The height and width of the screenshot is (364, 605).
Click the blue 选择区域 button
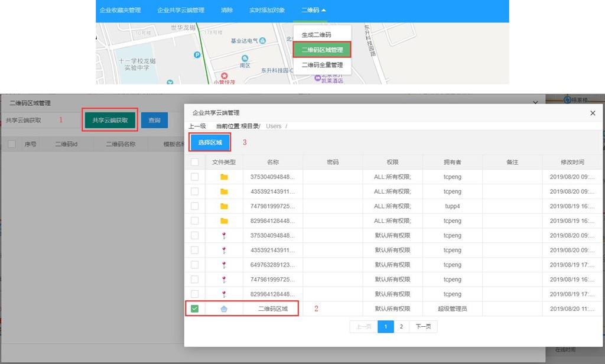pos(210,142)
